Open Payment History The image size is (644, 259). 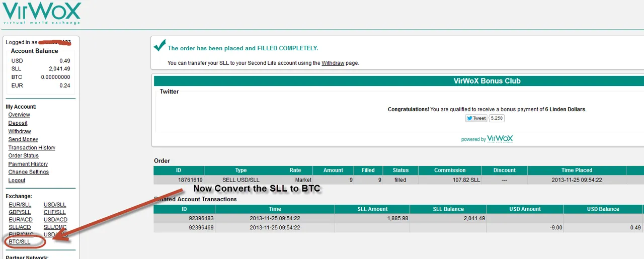click(x=28, y=164)
